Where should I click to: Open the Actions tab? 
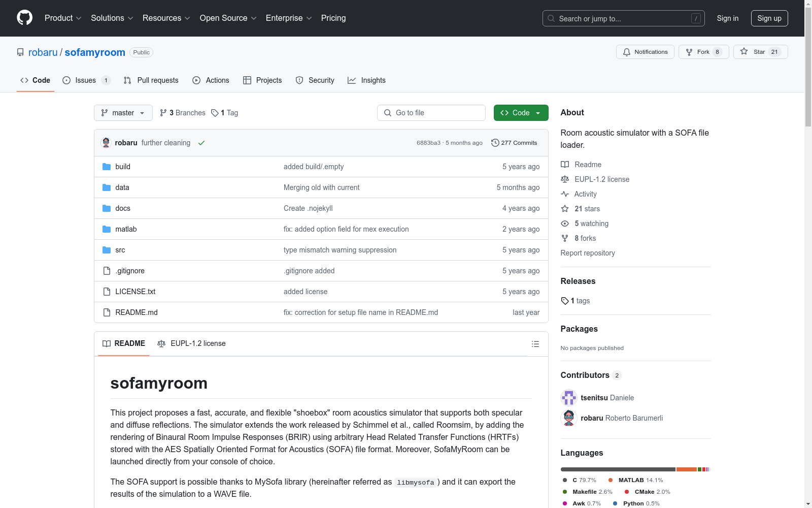click(211, 80)
